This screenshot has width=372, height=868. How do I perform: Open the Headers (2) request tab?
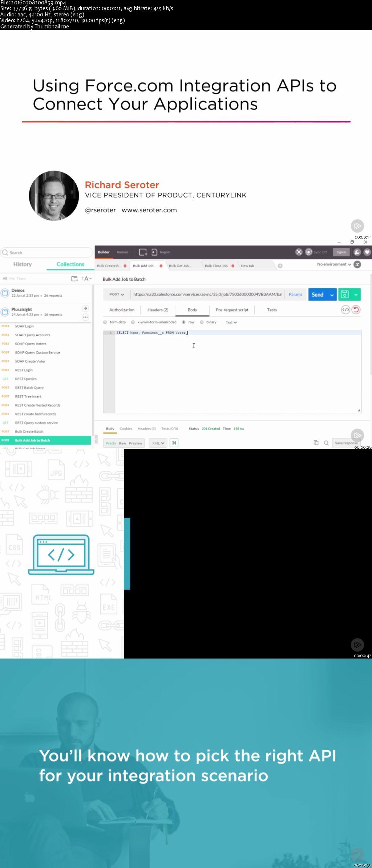(x=158, y=310)
